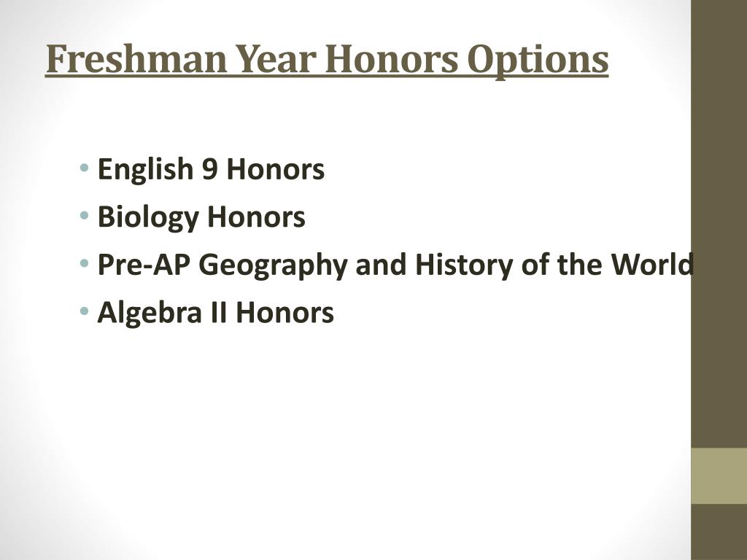The height and width of the screenshot is (560, 747).
Task: Click bullet dot beside Algebra II Honors
Action: (85, 311)
